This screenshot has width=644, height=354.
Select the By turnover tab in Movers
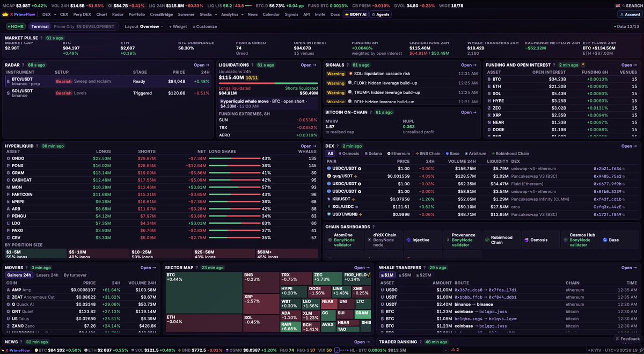click(x=75, y=275)
